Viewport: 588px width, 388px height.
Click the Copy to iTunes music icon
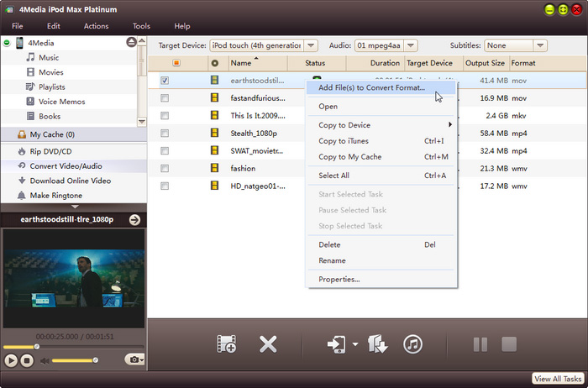[x=412, y=344]
